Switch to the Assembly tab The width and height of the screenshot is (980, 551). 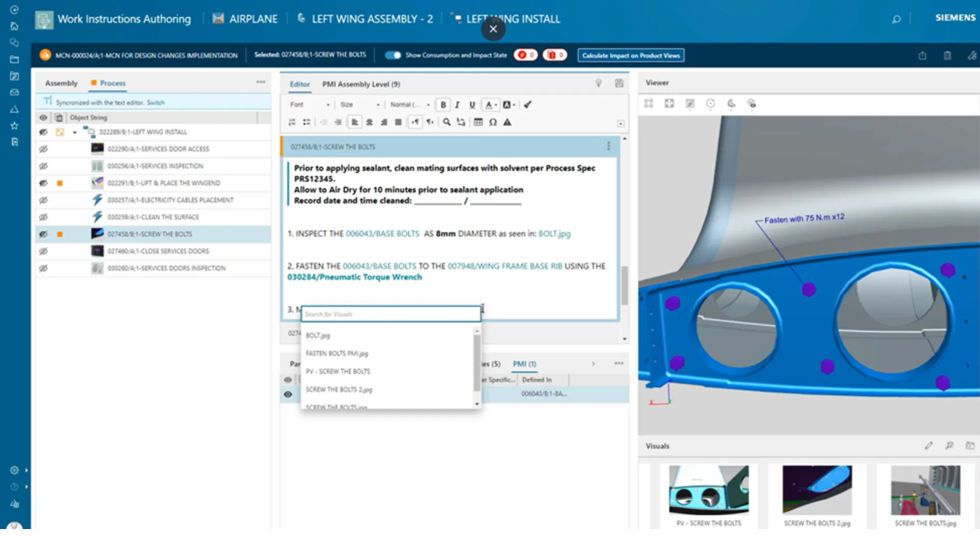[x=61, y=83]
